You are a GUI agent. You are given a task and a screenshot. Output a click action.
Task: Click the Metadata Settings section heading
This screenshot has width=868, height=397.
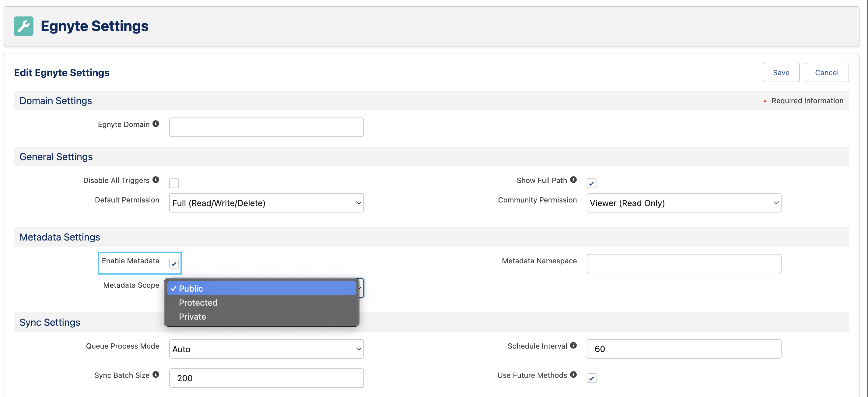tap(60, 237)
